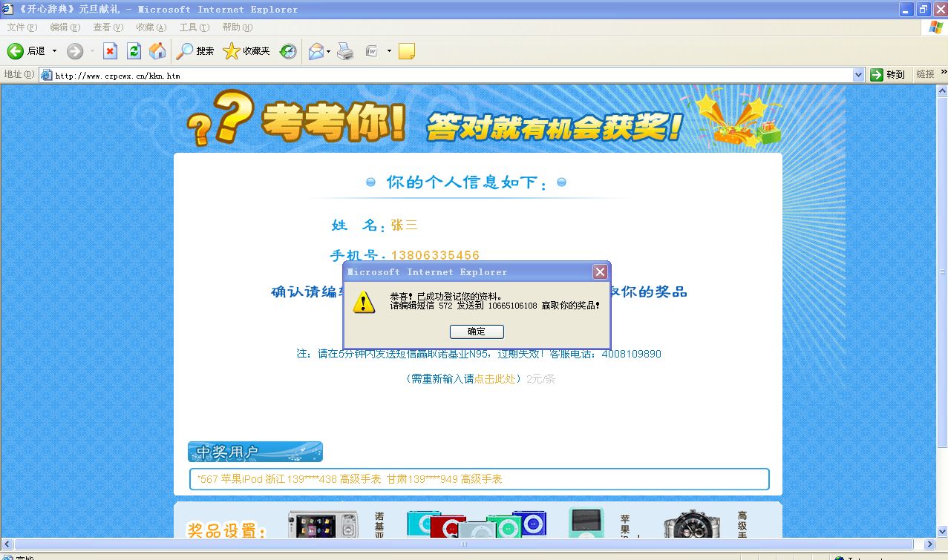Click the page icon in the address bar
Screen dimensions: 948x560
46,74
